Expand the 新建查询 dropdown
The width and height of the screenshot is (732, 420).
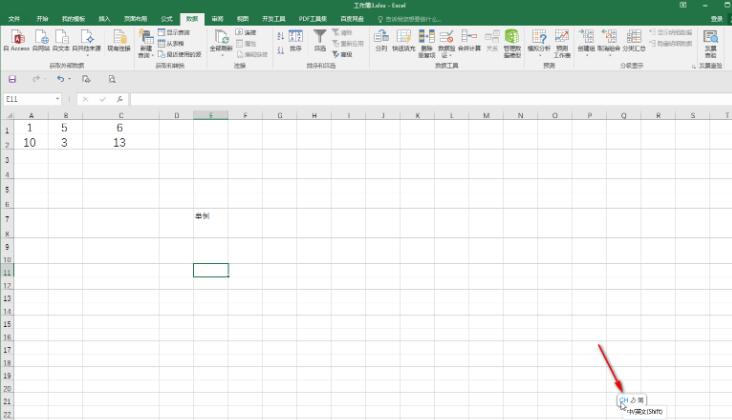(152, 56)
